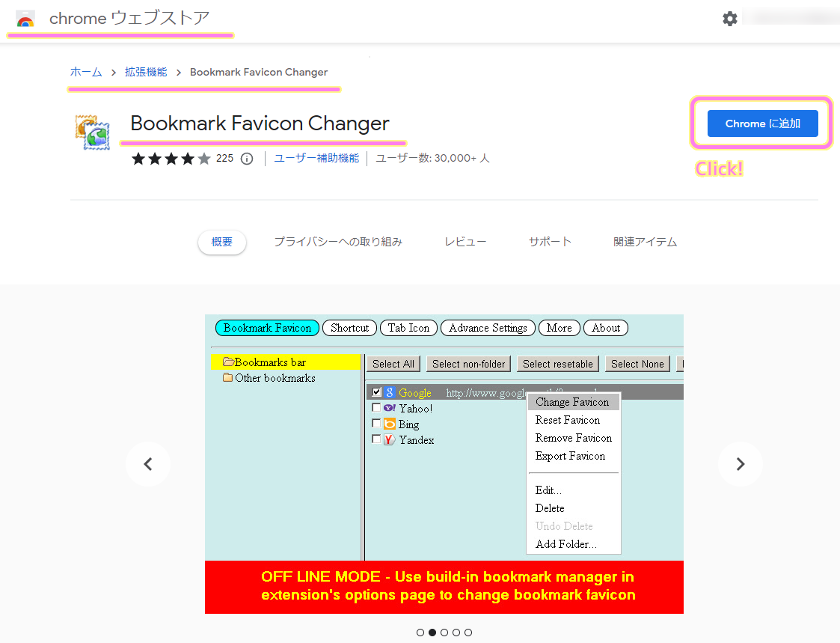Go to ホーム breadcrumb link
Screen dimensions: 840x643
click(86, 72)
